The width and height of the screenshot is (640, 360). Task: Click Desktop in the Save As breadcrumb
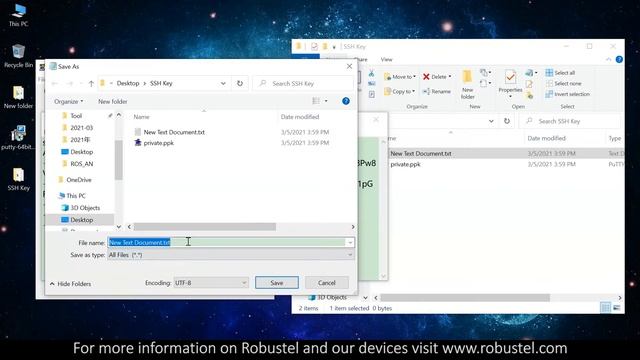click(128, 83)
